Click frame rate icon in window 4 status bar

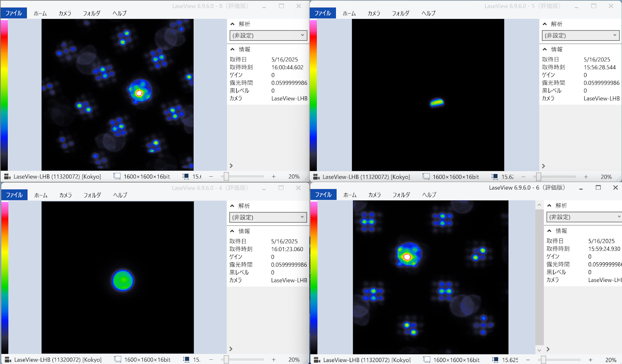(x=186, y=360)
